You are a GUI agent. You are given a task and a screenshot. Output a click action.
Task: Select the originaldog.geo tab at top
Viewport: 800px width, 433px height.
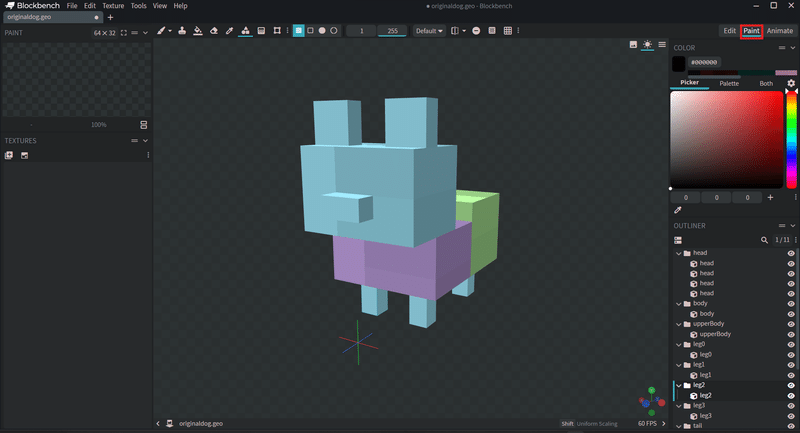point(53,17)
